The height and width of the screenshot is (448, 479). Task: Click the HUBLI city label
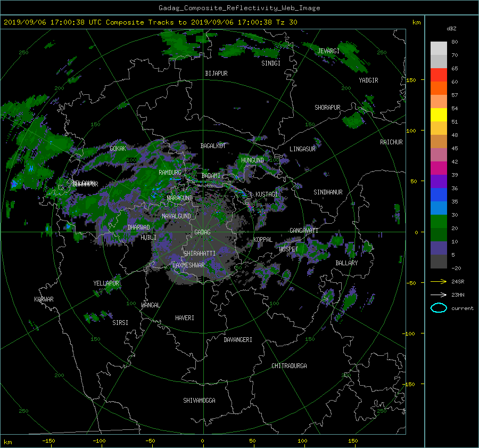[148, 237]
